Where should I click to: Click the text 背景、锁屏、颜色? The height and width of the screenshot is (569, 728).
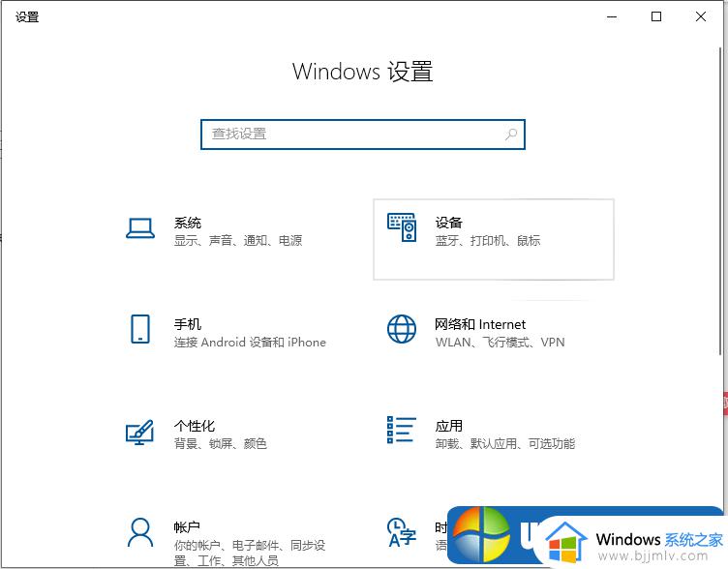221,444
